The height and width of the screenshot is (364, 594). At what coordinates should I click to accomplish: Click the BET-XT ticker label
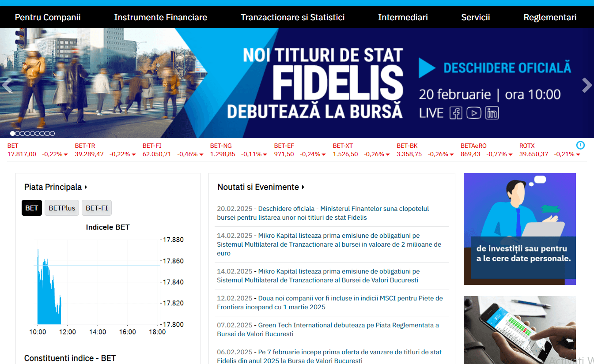(343, 146)
